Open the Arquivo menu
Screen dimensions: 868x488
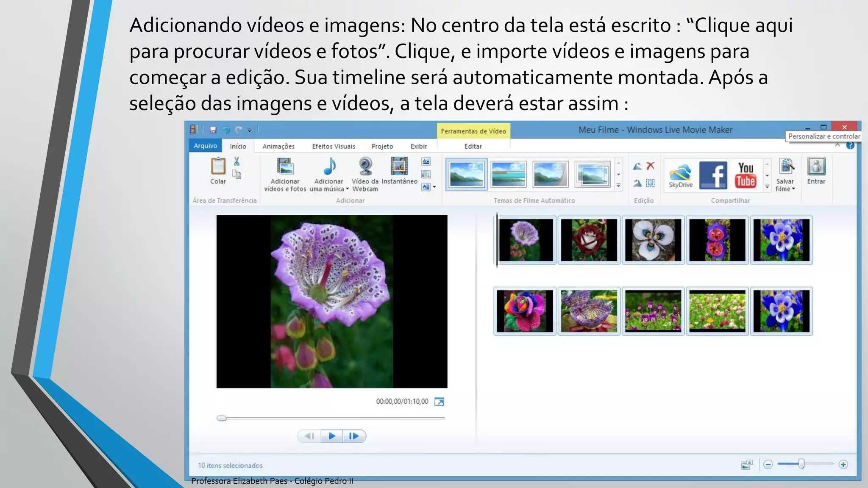point(206,146)
